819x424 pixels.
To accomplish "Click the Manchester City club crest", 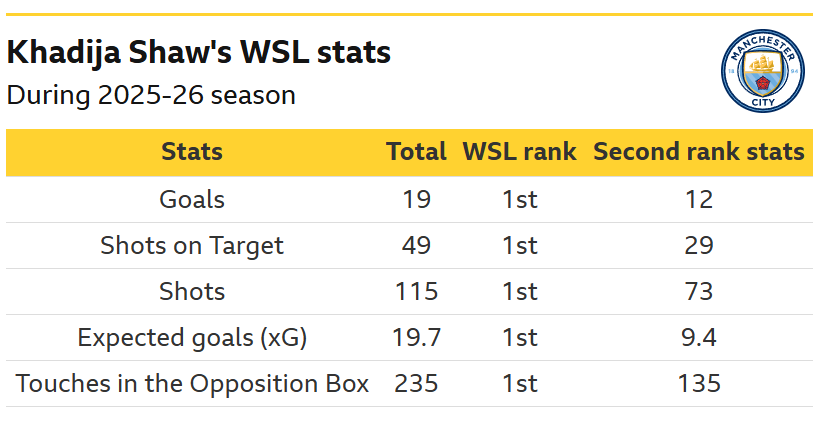I will click(763, 70).
